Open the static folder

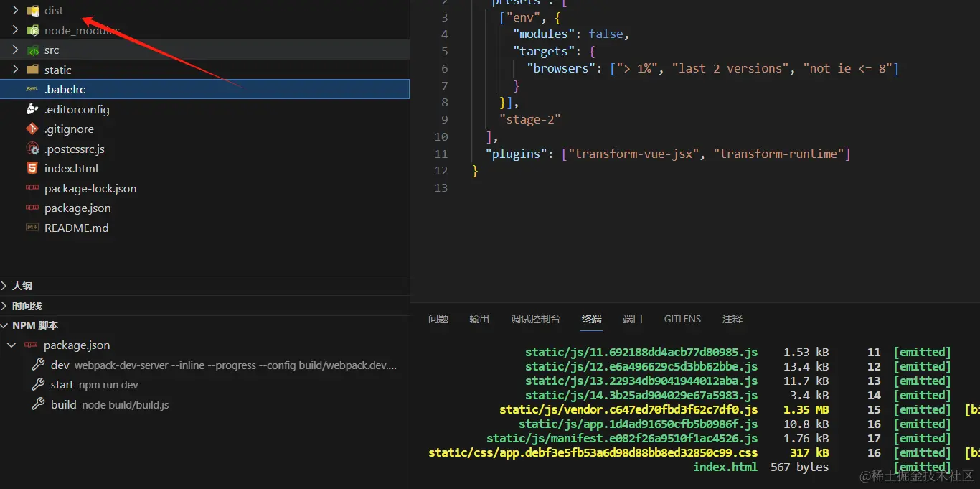click(x=204, y=70)
